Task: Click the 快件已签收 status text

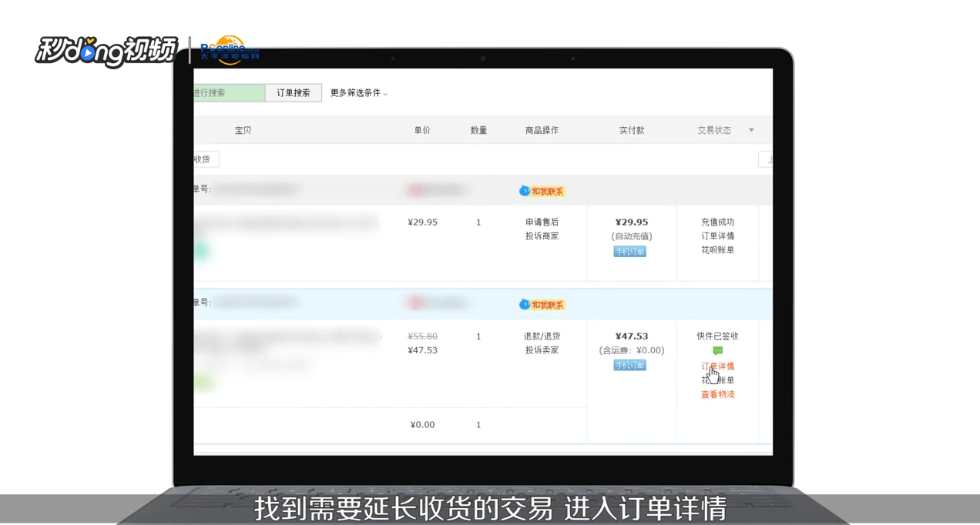Action: click(718, 336)
